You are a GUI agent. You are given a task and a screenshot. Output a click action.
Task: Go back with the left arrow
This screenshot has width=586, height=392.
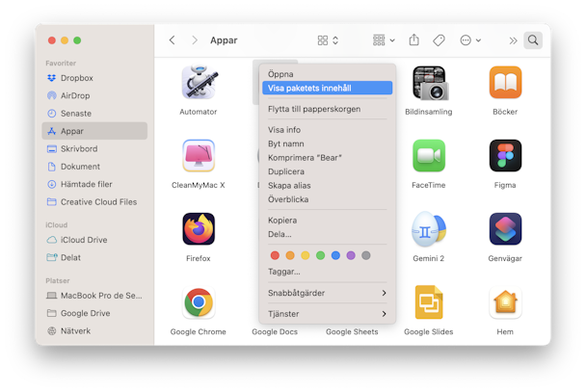(172, 40)
